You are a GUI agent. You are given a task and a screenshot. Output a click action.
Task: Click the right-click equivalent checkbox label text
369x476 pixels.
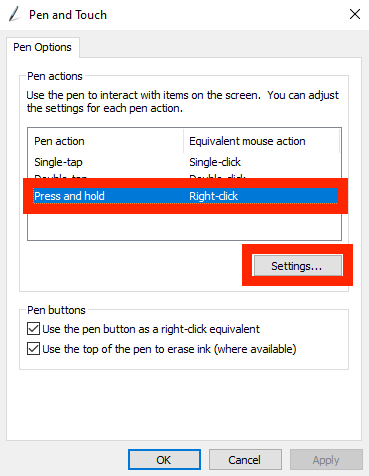pyautogui.click(x=151, y=329)
